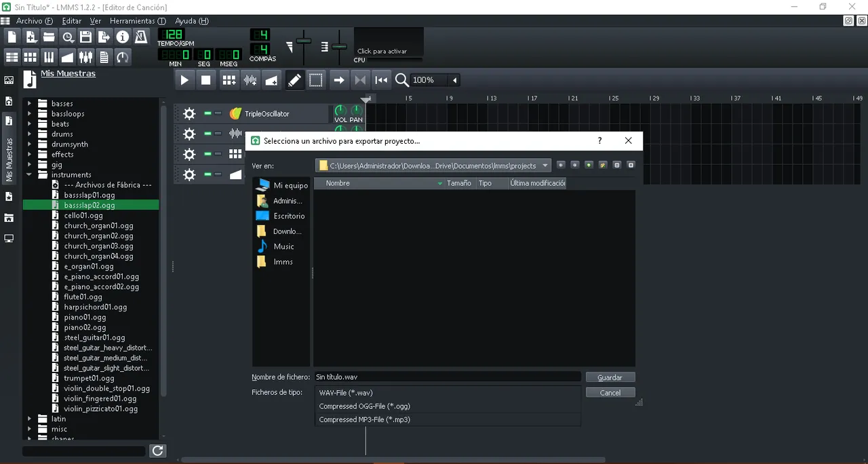Screen dimensions: 868x464
Task: Go to Escritorio in dialog sidebar
Action: 281,216
